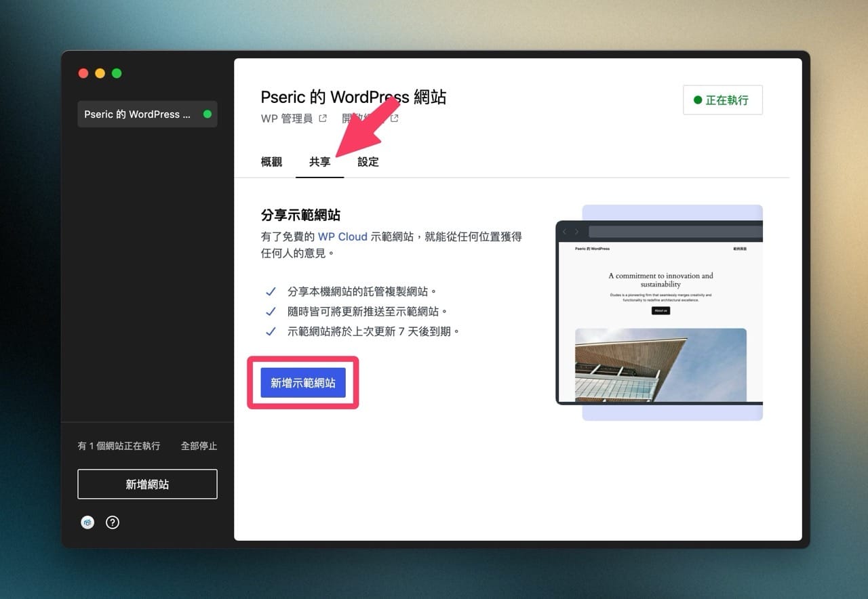Click the Pseric 的 WordPress 網站 title
Screen dimensions: 868x599
353,97
